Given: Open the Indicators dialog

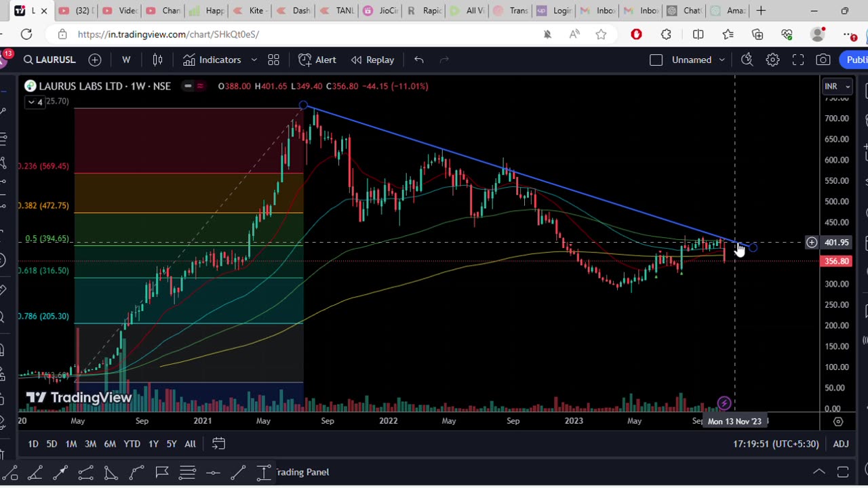Looking at the screenshot, I should pyautogui.click(x=212, y=60).
